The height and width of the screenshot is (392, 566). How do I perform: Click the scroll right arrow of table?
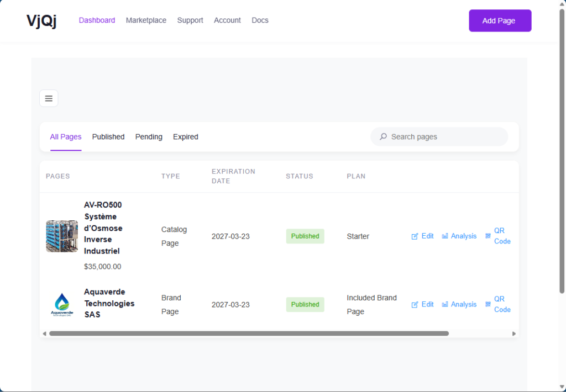(514, 333)
